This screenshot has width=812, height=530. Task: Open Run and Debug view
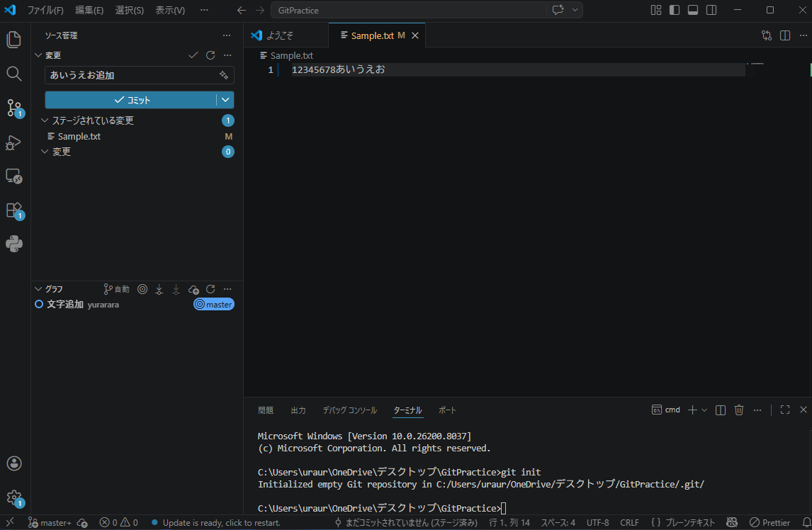coord(14,142)
